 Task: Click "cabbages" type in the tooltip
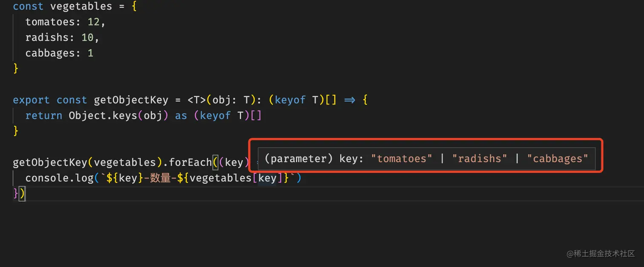click(x=558, y=159)
